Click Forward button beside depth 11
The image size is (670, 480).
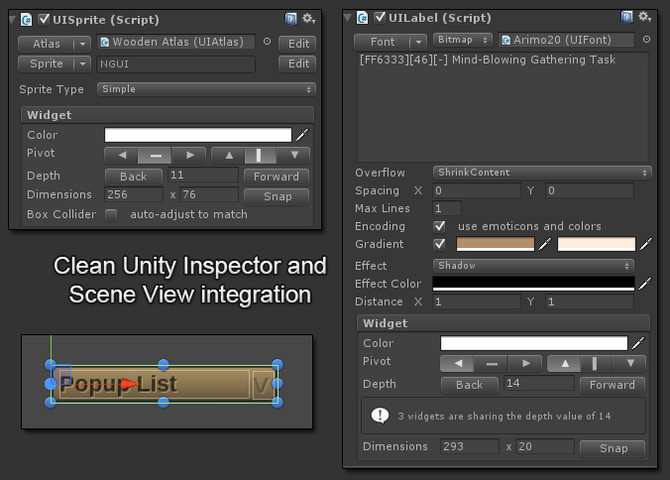(x=276, y=177)
